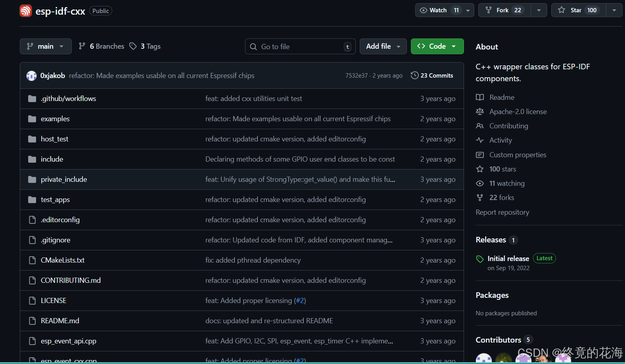Screen dimensions: 625x364
Task: Open issue #2 link in LICENSE row
Action: click(x=300, y=301)
